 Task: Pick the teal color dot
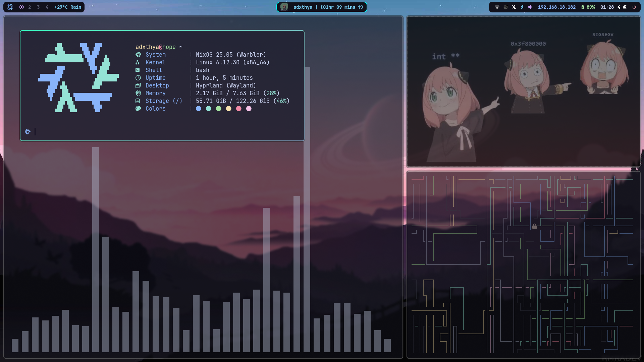(x=209, y=109)
